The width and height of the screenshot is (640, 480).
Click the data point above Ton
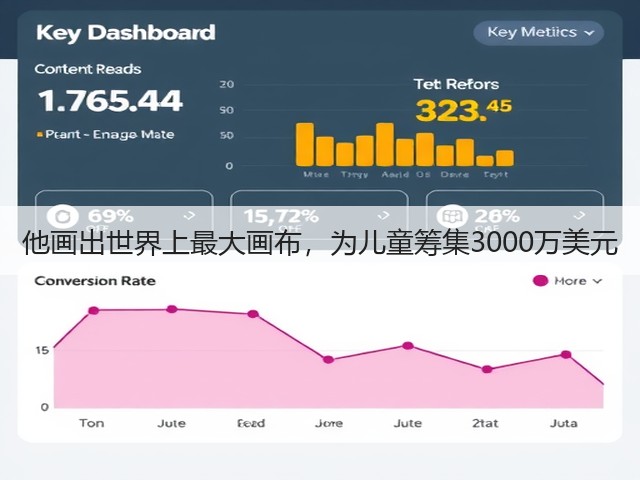(x=94, y=311)
